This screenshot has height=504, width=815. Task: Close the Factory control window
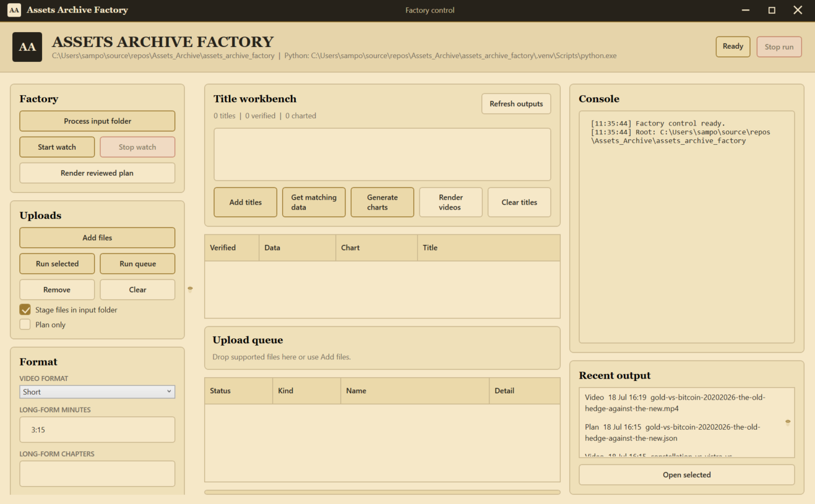point(798,10)
